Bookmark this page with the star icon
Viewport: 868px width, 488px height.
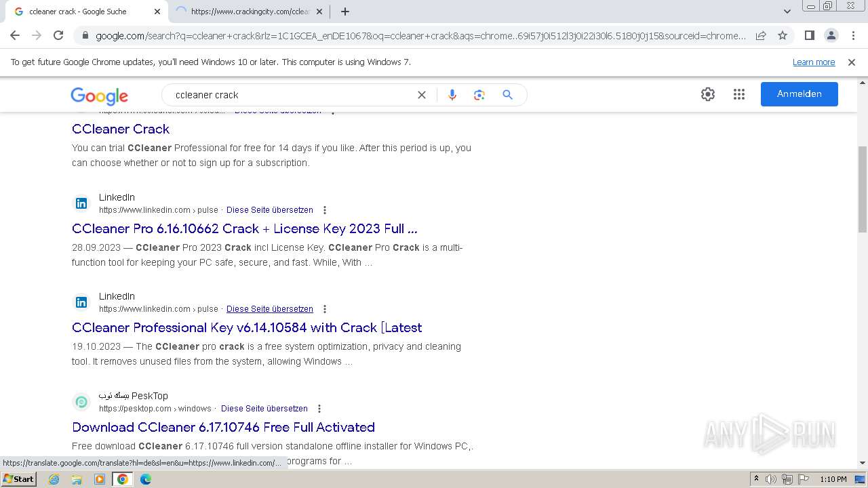click(783, 35)
